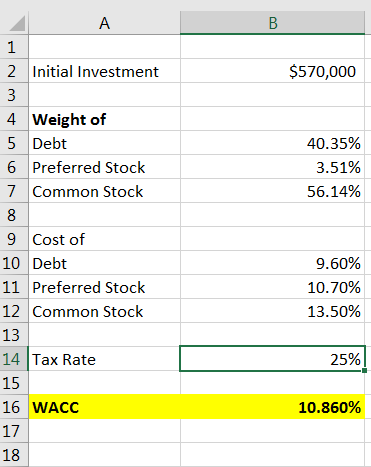Select the 9.60% cost of debt cell
Viewport: 371px width, 467px height.
(x=272, y=263)
